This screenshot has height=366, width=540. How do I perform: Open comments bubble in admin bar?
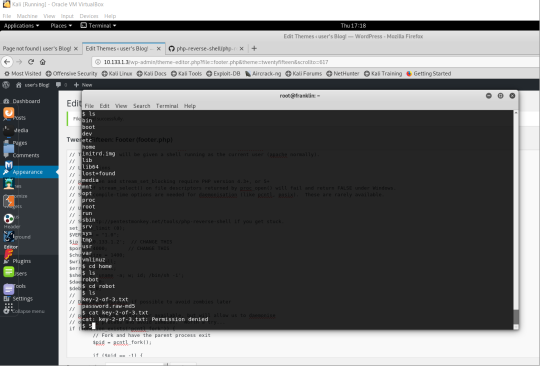click(61, 85)
